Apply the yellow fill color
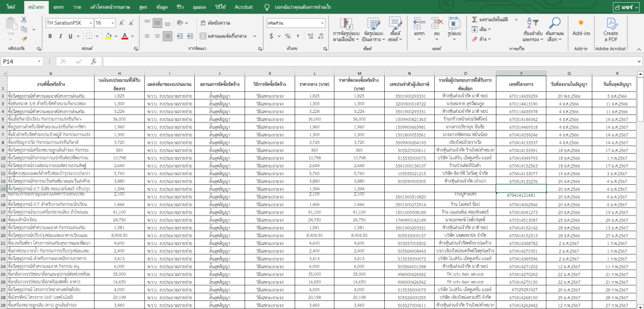Screen dimensions: 644x309 [108, 36]
